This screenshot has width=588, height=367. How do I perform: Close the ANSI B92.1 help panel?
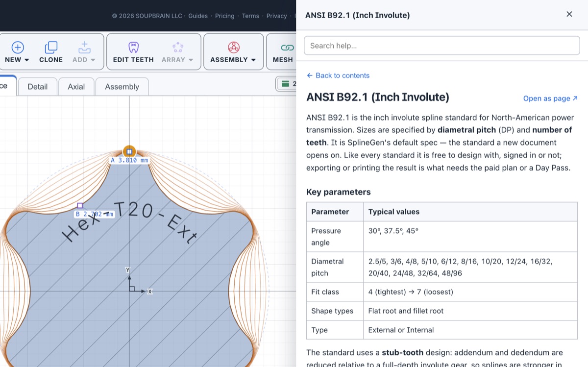[x=569, y=14]
